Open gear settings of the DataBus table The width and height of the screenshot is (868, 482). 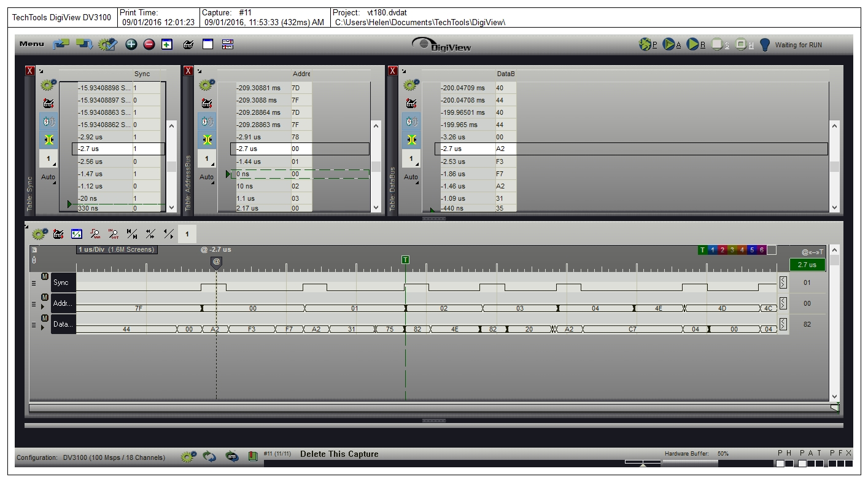point(411,86)
